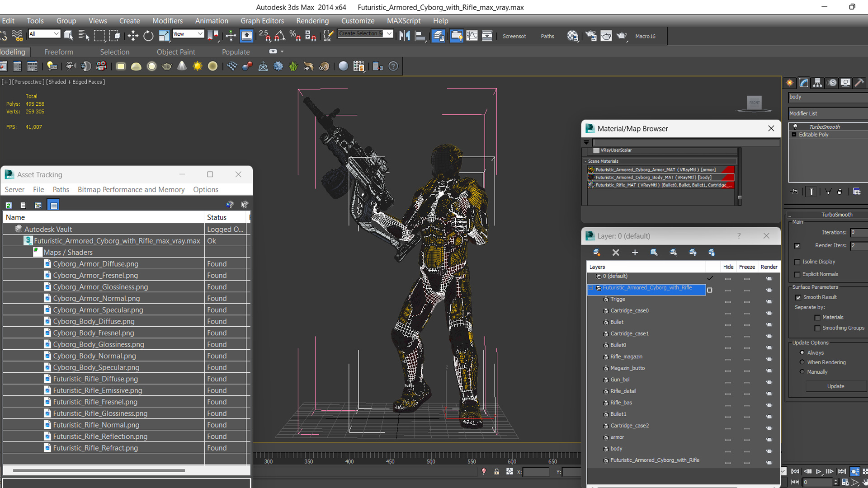Open Render Setup teapot icon
This screenshot has height=488, width=868.
click(591, 36)
